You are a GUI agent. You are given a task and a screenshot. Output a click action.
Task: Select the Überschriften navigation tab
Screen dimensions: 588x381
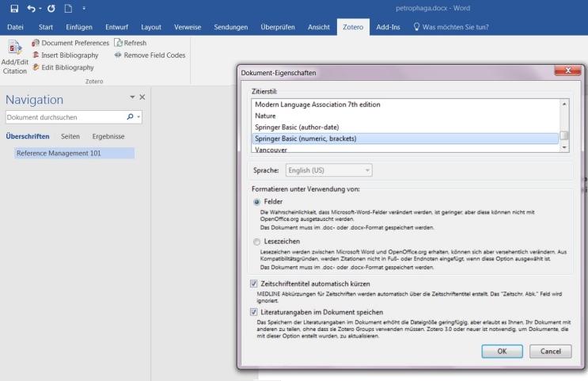pyautogui.click(x=28, y=136)
